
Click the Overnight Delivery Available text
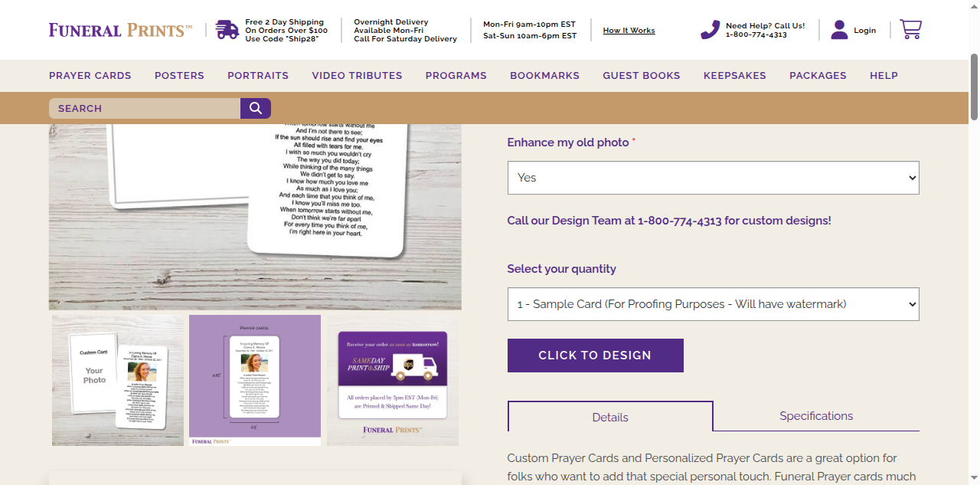pos(405,31)
